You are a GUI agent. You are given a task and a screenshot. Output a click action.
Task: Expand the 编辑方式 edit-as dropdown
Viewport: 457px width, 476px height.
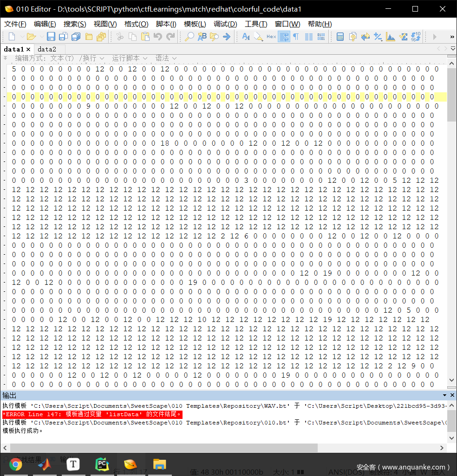[44, 58]
